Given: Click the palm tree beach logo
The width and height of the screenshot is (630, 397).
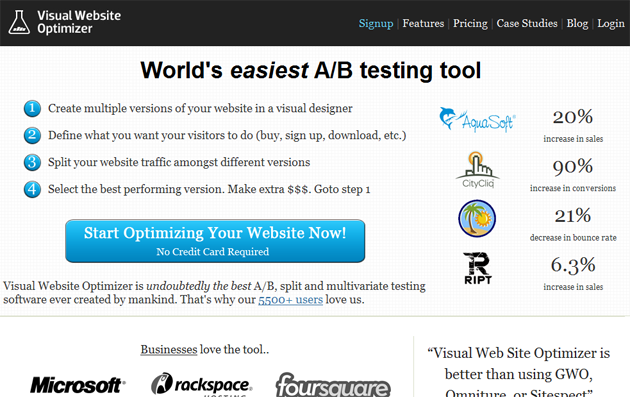Looking at the screenshot, I should point(477,218).
